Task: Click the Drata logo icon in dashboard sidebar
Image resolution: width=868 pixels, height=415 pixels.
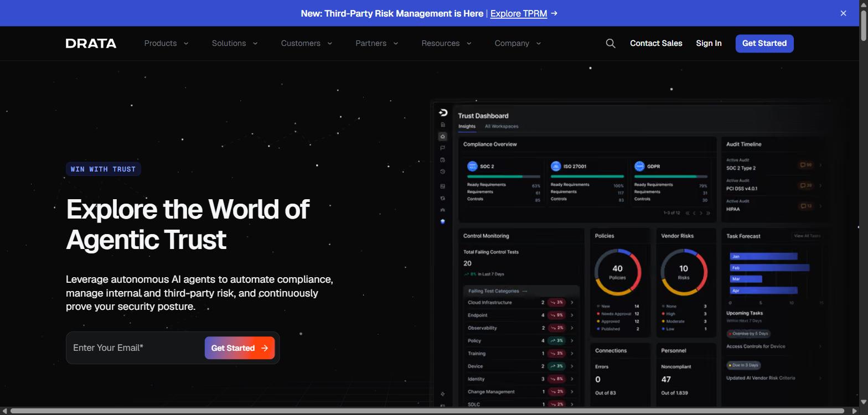Action: (443, 113)
